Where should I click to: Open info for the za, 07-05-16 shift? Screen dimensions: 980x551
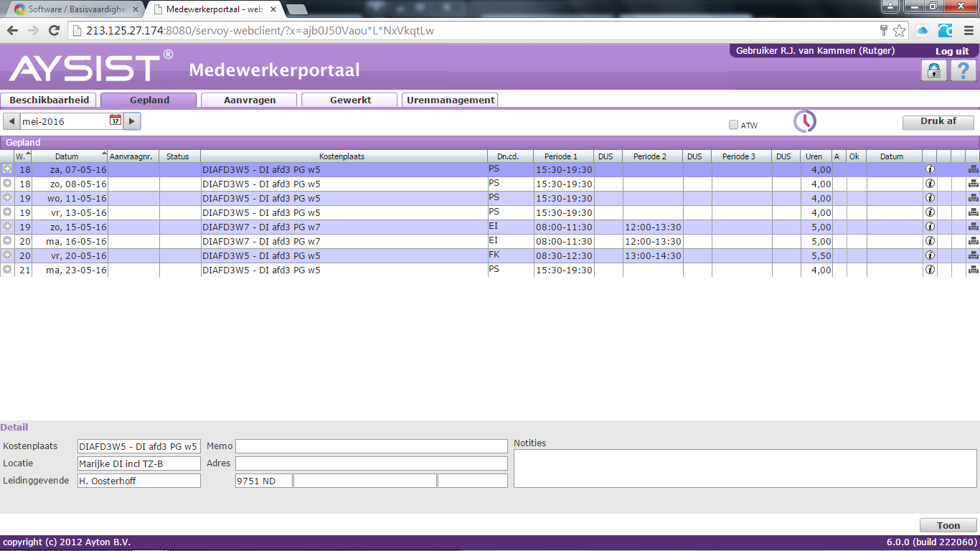930,169
